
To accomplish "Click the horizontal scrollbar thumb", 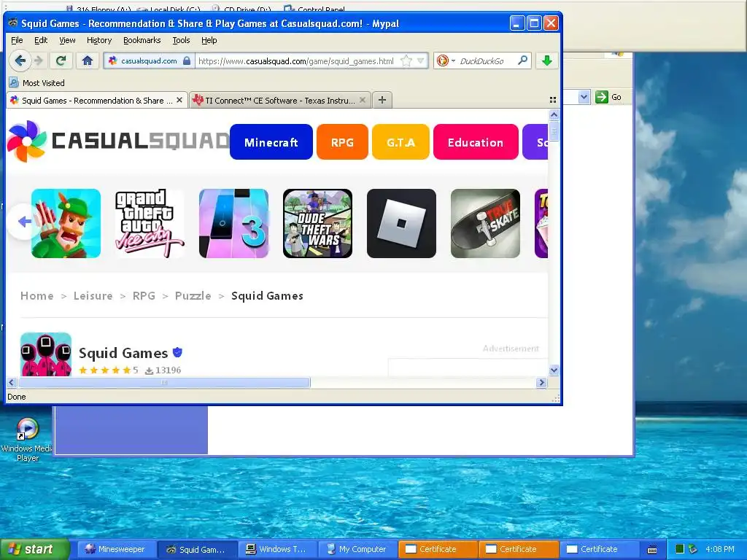I will (x=164, y=382).
